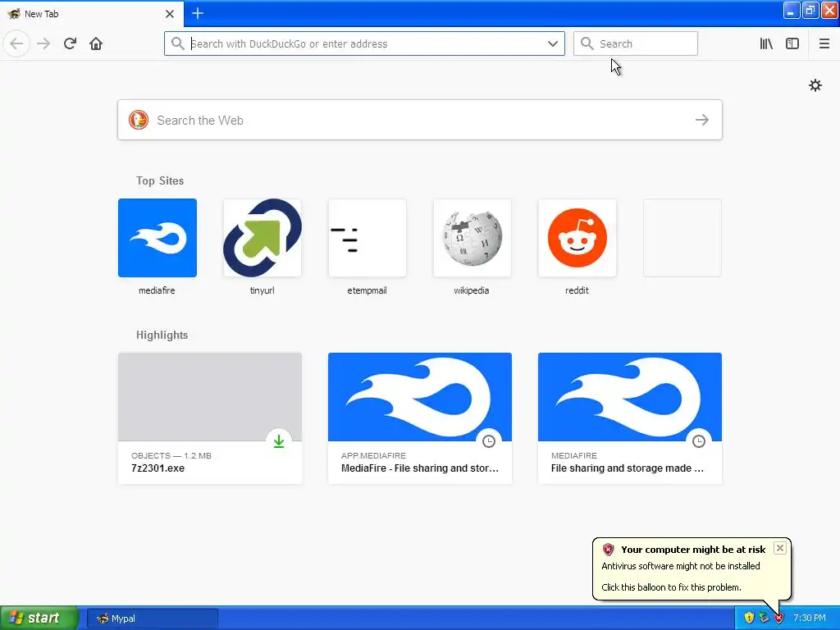Screen dimensions: 840x630
Task: Click the Search the Web field
Action: pos(419,120)
